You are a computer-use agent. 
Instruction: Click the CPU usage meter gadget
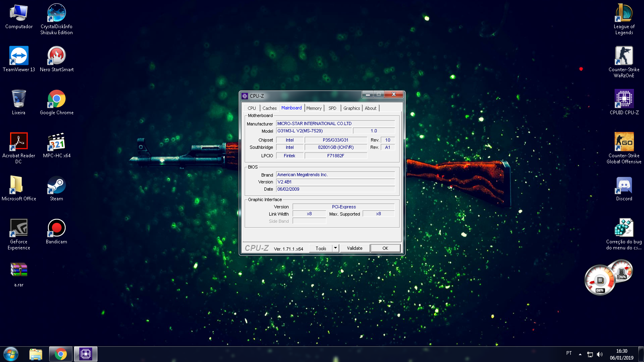coord(600,280)
